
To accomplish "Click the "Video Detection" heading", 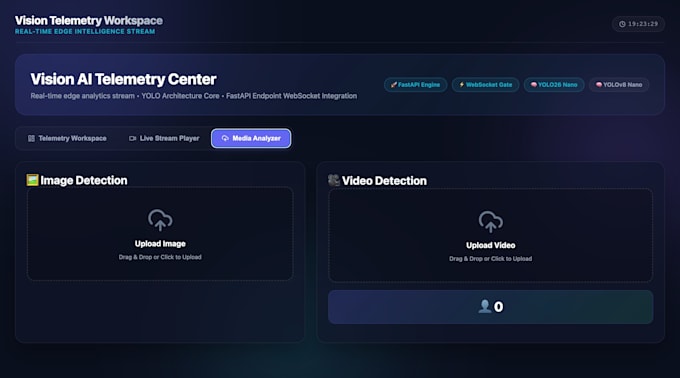I will pos(384,181).
